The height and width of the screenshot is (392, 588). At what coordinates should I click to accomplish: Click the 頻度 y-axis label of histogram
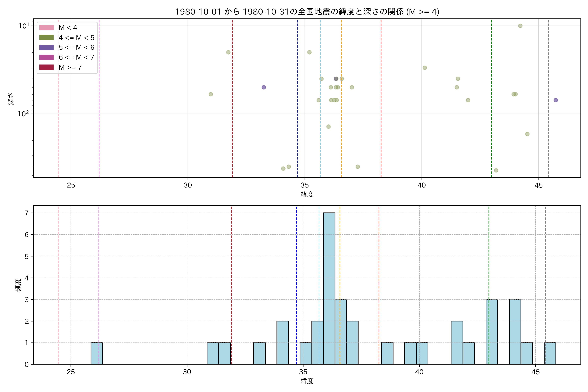pos(18,285)
